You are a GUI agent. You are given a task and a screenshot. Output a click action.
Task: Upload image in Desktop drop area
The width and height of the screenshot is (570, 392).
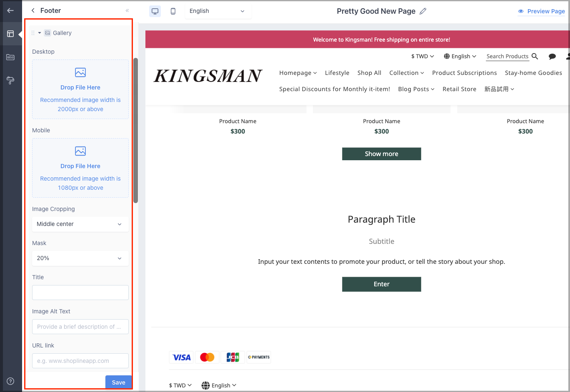coord(80,89)
